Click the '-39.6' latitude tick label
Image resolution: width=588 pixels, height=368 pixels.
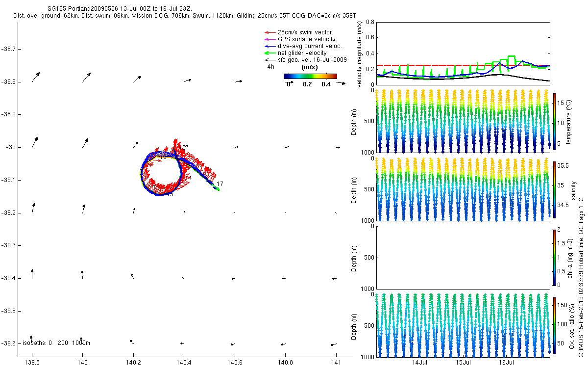point(8,343)
